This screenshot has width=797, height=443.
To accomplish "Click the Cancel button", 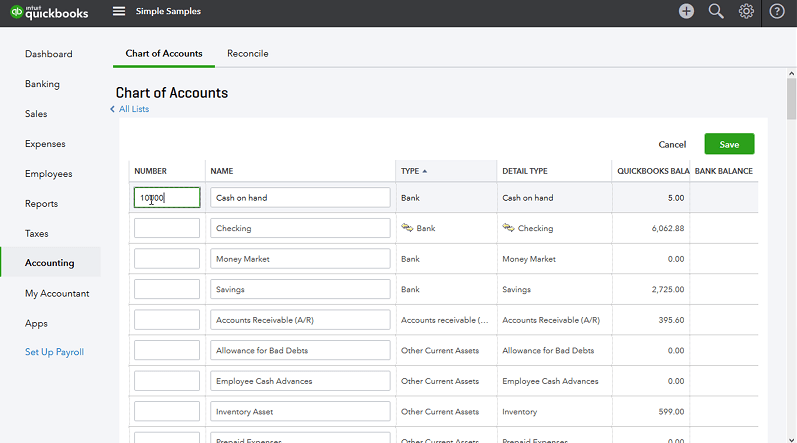I will point(672,145).
